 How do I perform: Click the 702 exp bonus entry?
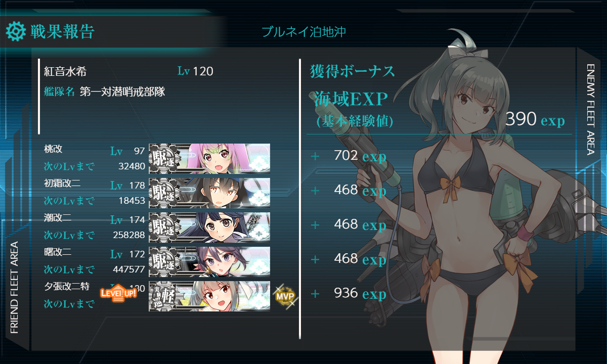tap(360, 156)
